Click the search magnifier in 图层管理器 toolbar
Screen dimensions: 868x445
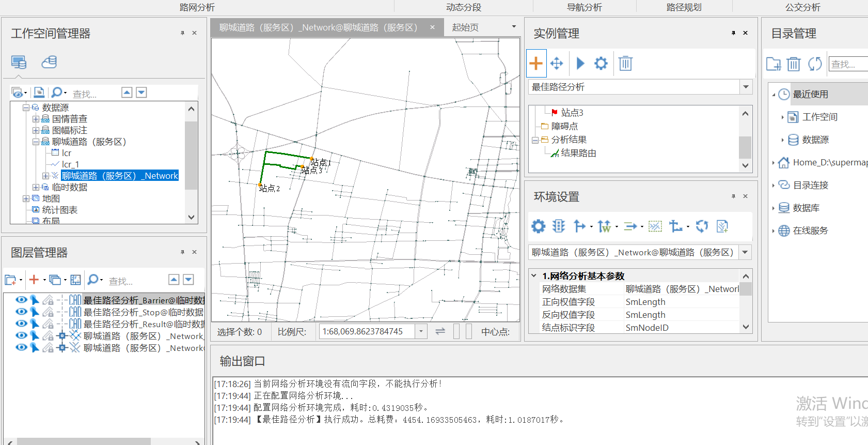click(x=93, y=280)
